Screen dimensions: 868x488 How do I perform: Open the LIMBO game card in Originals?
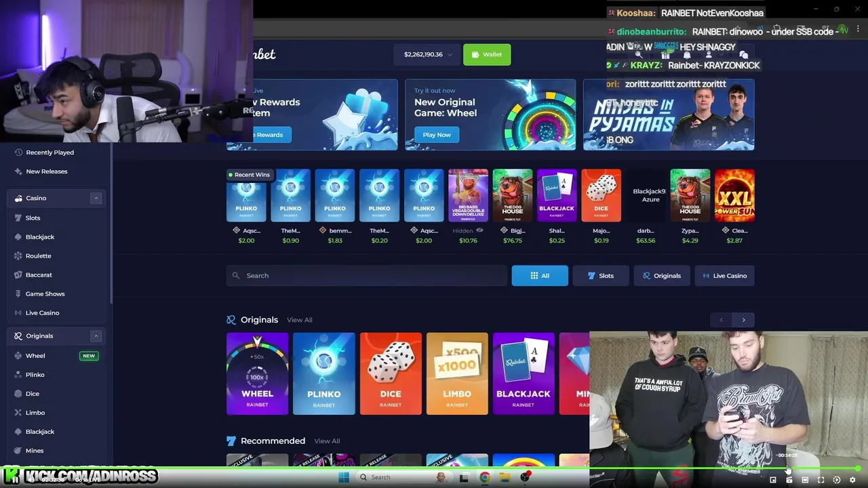point(457,373)
